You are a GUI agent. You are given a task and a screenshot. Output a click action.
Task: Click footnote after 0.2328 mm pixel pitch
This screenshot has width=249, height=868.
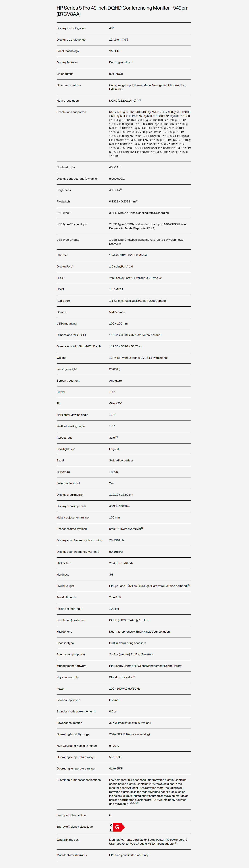pyautogui.click(x=137, y=201)
